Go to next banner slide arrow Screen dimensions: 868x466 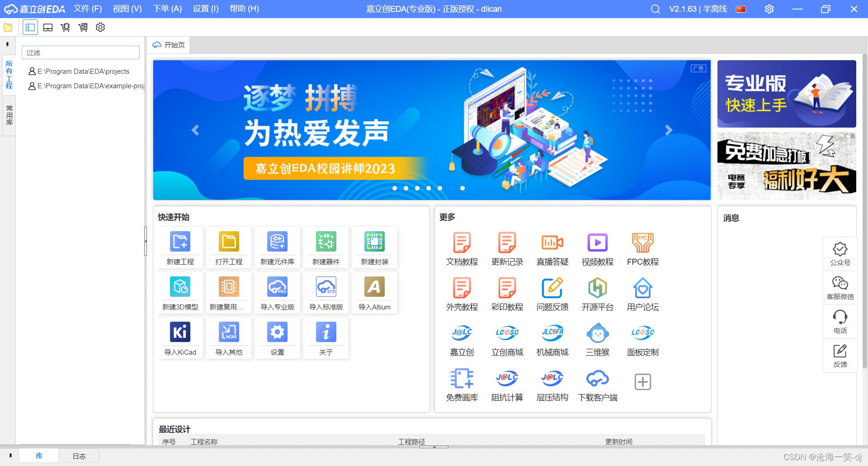tap(669, 130)
